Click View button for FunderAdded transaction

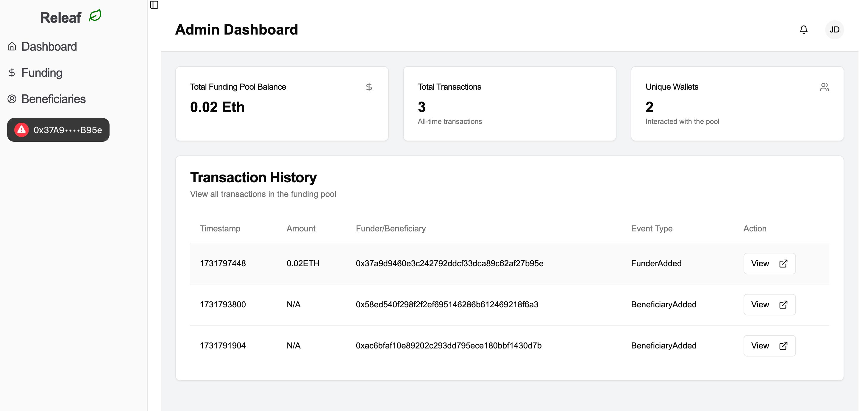pyautogui.click(x=769, y=263)
